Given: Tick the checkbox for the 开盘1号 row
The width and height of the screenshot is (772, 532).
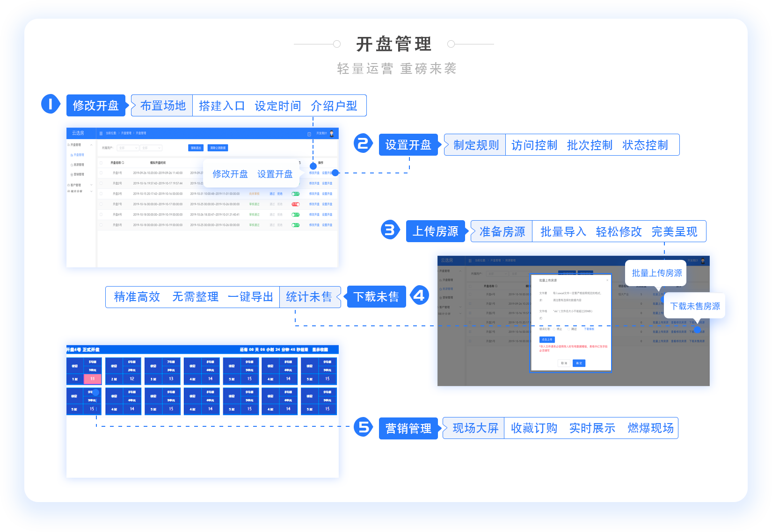Looking at the screenshot, I should [101, 173].
